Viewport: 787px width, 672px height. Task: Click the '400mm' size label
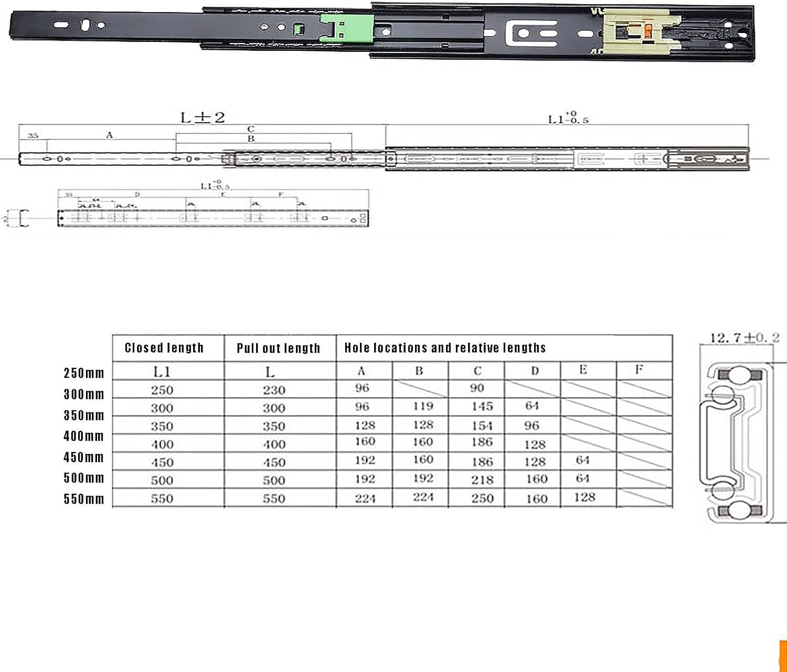84,436
